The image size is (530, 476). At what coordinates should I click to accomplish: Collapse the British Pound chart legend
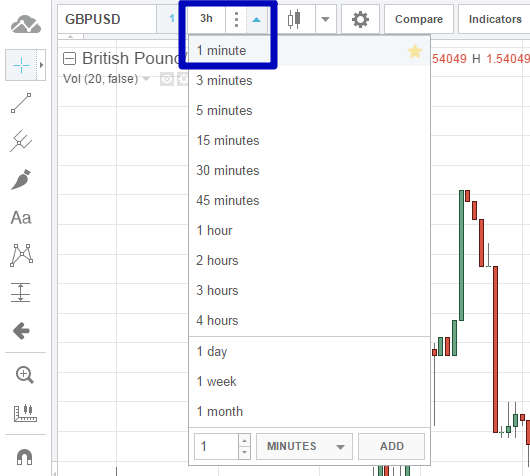point(70,58)
